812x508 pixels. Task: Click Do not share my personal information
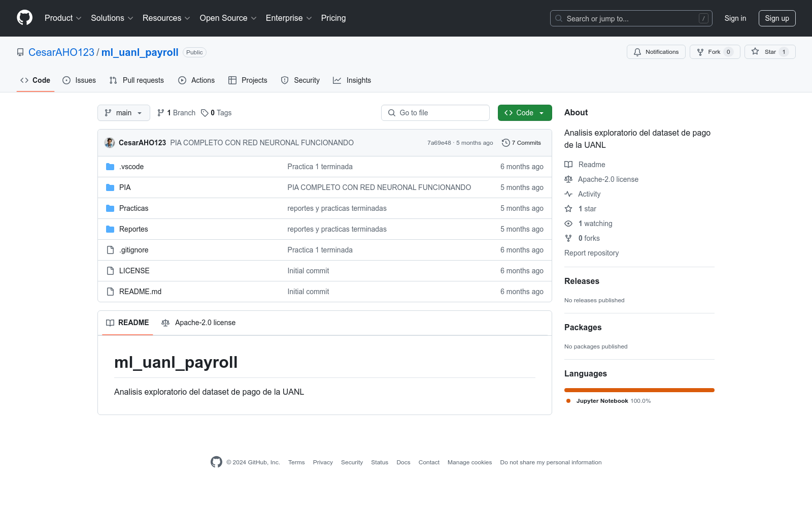551,462
